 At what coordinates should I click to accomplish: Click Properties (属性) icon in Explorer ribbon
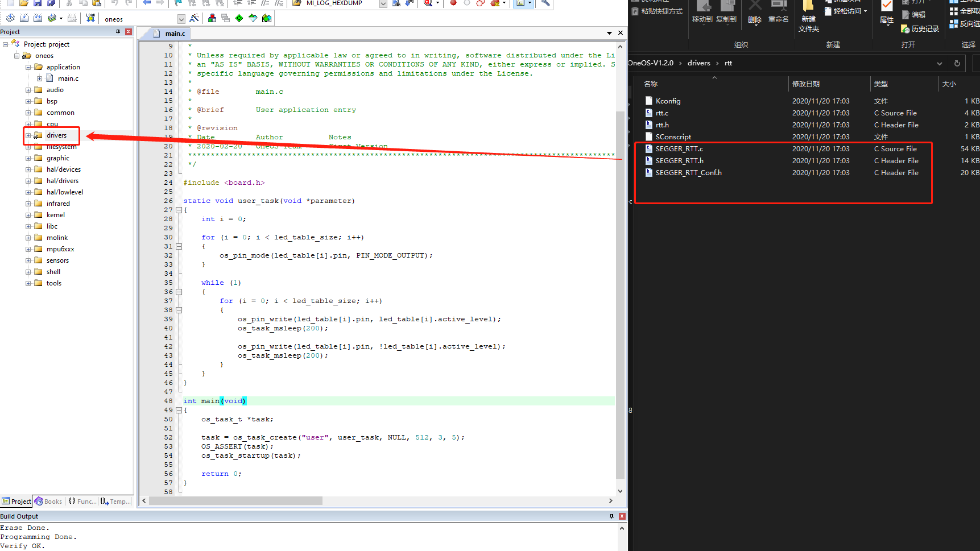[x=887, y=13]
